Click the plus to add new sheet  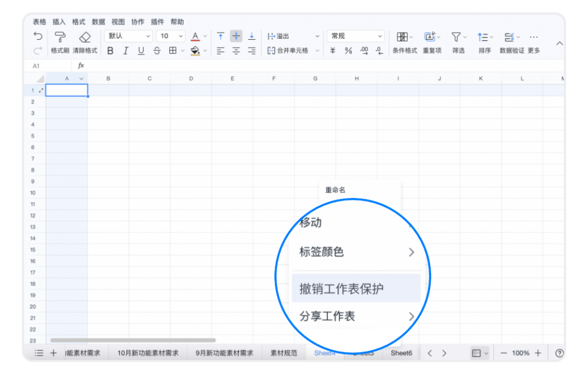[53, 353]
